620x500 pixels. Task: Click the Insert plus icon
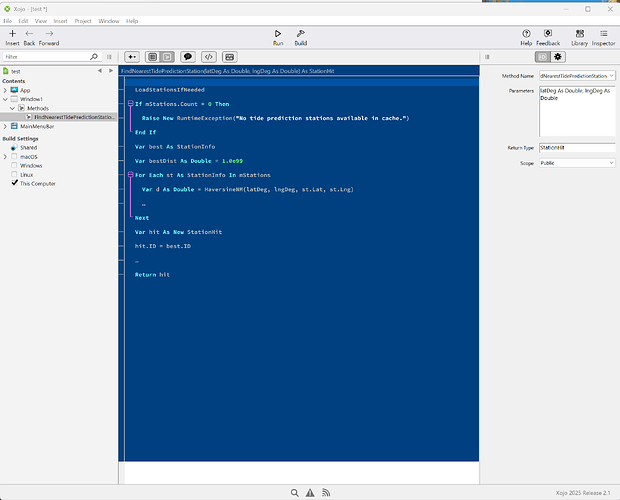pos(12,35)
